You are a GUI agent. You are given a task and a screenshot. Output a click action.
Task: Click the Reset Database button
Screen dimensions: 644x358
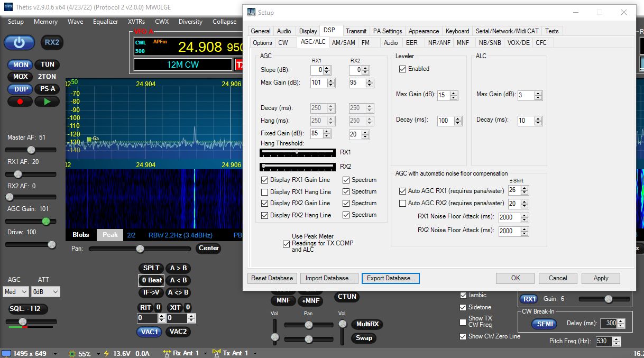pos(272,278)
